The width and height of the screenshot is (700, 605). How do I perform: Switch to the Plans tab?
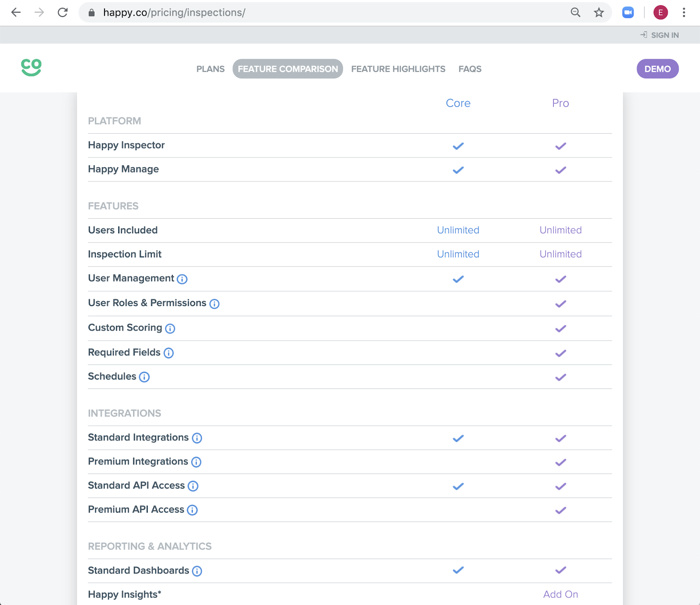pyautogui.click(x=210, y=69)
